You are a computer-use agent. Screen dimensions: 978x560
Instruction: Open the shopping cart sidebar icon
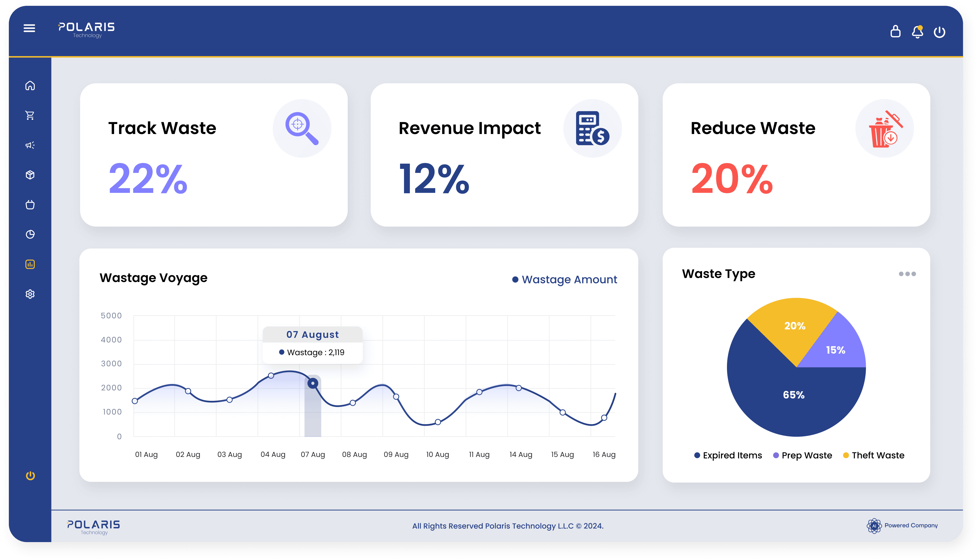(30, 115)
